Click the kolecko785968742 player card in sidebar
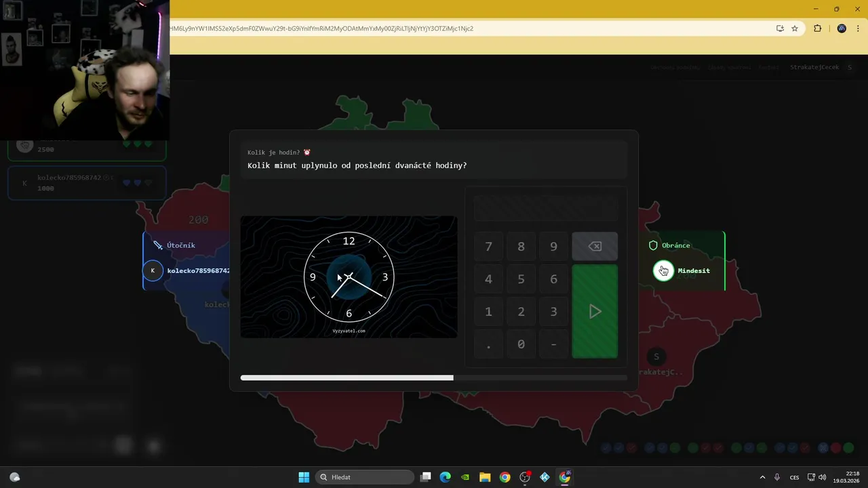868x488 pixels. 87,183
